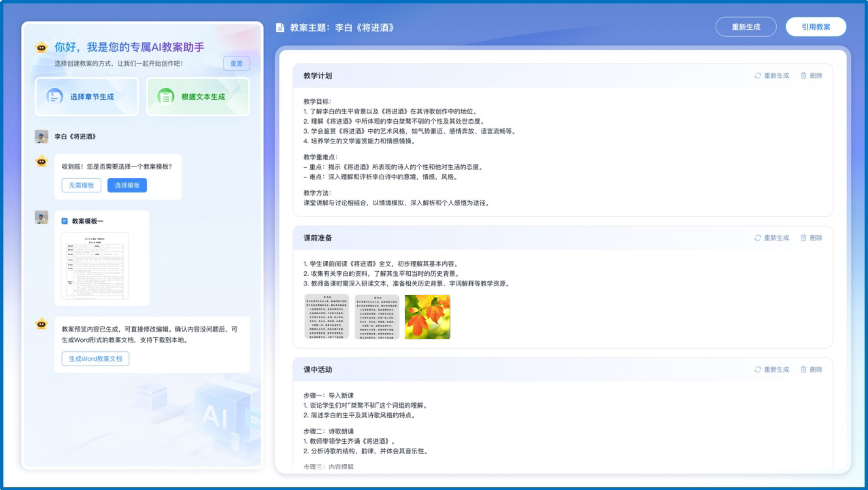Reset the conversation with 重置 button

click(237, 63)
